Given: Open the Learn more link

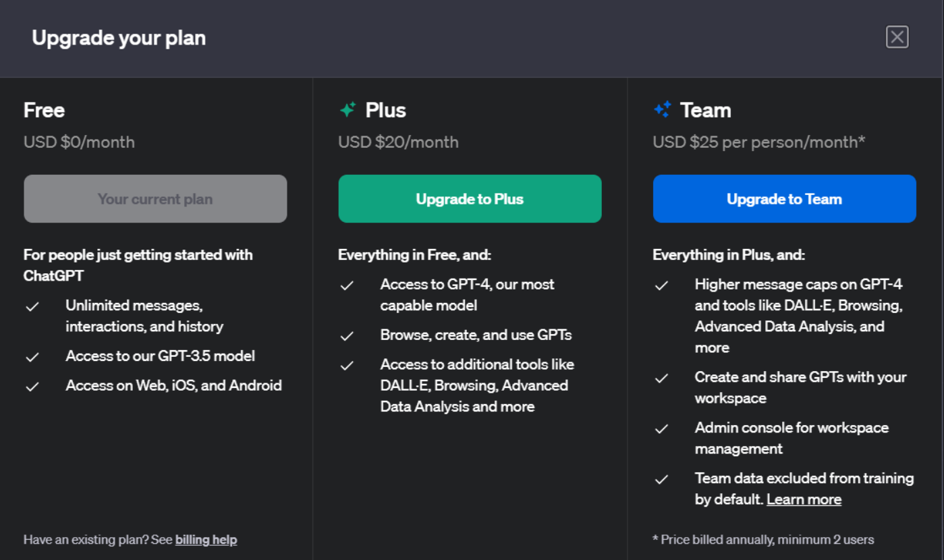Looking at the screenshot, I should click(804, 499).
